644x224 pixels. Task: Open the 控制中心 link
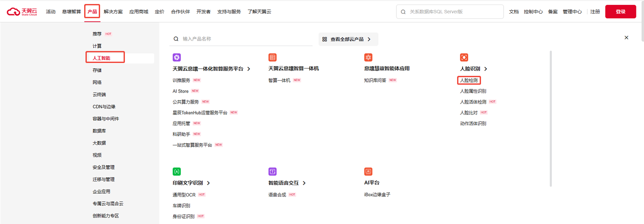click(x=533, y=12)
